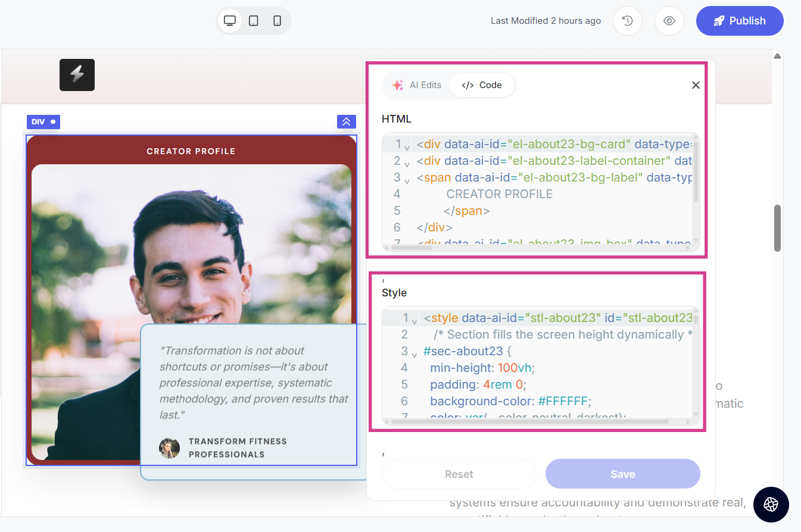Collapse HTML line 2 fold arrow

pos(407,163)
